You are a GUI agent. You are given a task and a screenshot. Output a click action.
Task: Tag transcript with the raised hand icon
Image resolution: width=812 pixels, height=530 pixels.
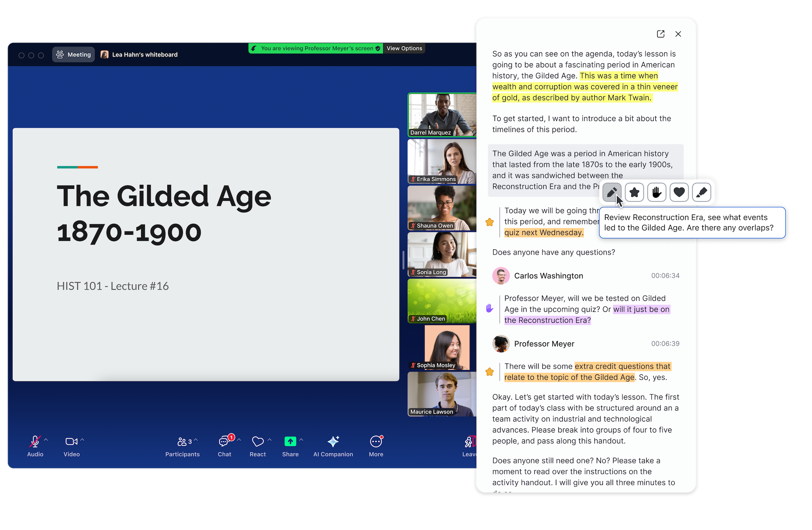coord(657,192)
